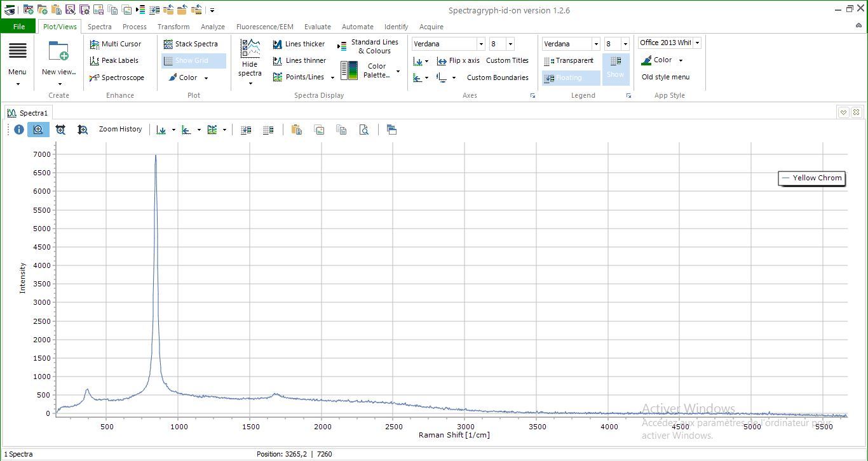Click Lines thicker
This screenshot has width=868, height=461.
pyautogui.click(x=299, y=44)
